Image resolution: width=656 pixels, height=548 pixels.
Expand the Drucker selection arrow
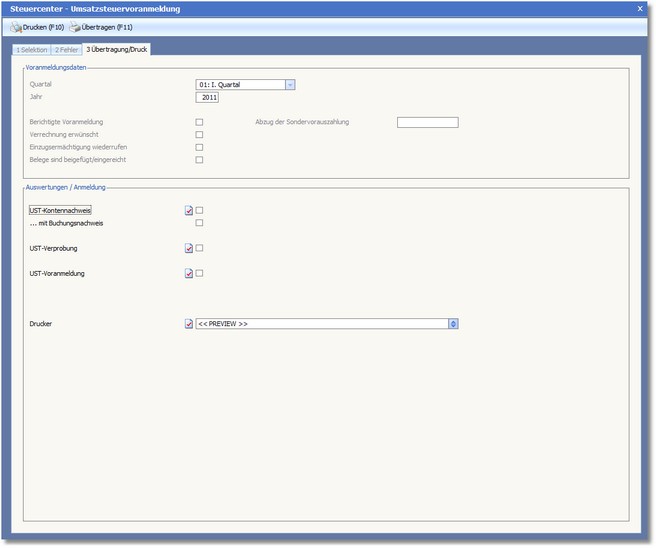[453, 324]
